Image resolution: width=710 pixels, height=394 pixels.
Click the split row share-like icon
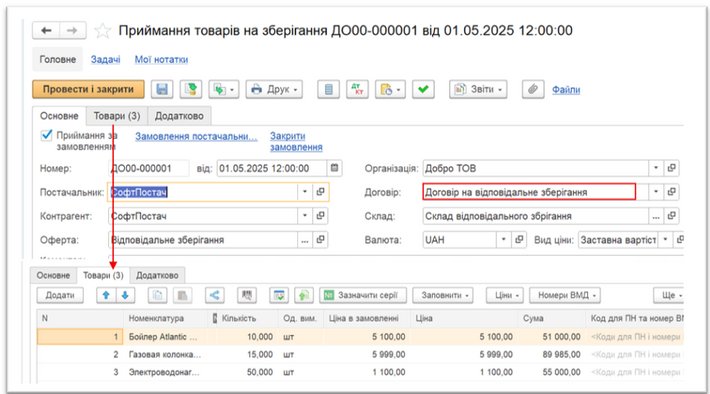click(215, 295)
